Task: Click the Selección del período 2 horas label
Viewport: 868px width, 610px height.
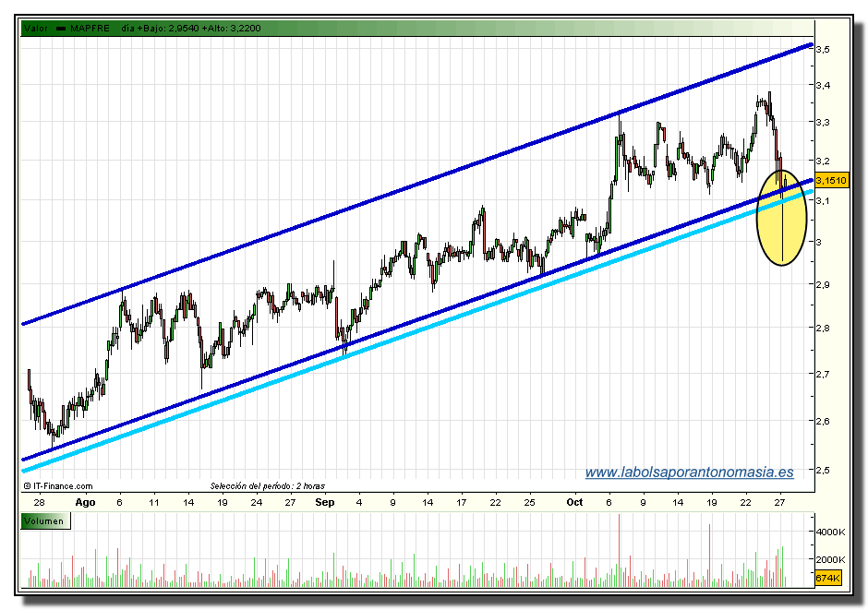Action: (x=267, y=486)
